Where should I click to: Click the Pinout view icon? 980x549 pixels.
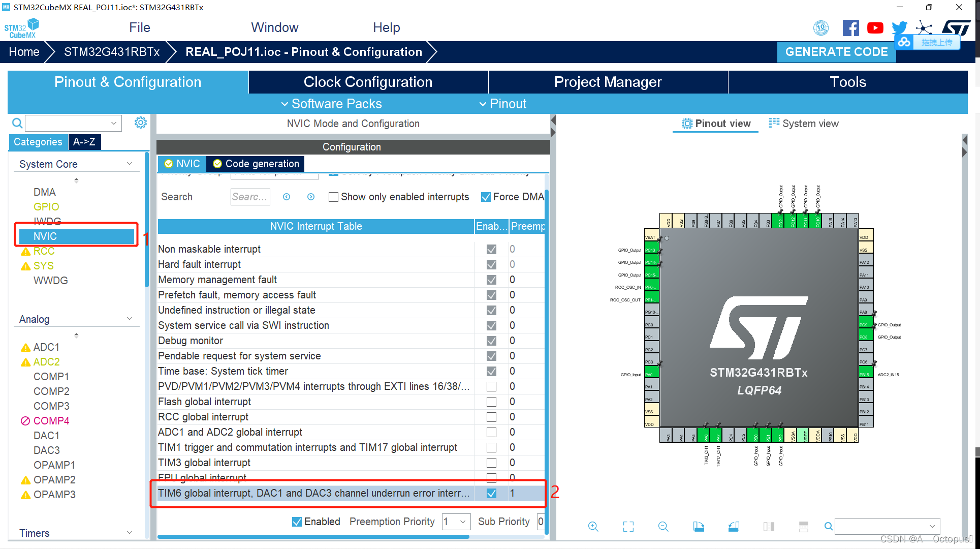[x=686, y=124]
